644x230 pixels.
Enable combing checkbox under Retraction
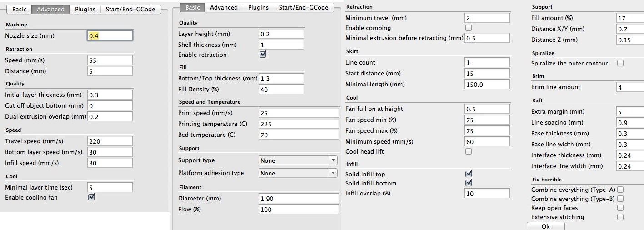pyautogui.click(x=469, y=28)
